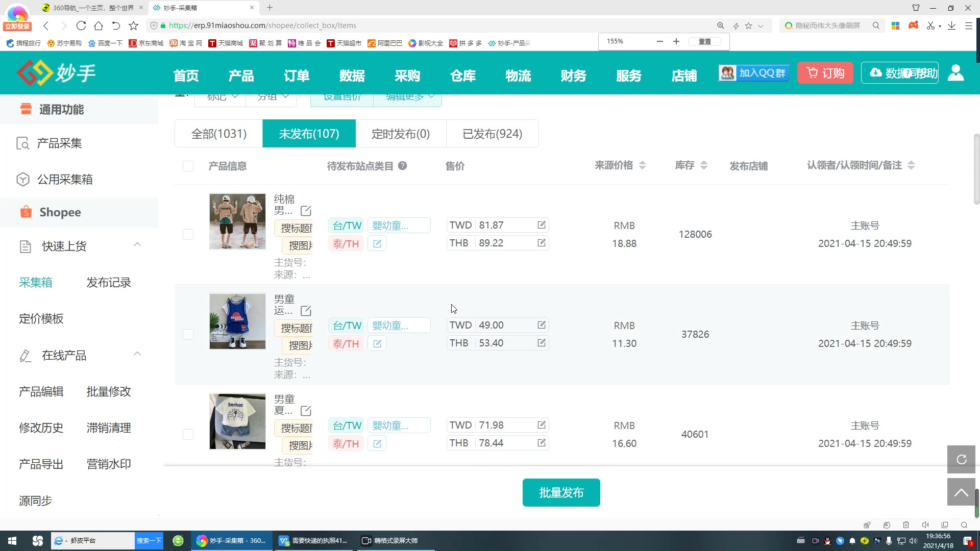Edit the THB 53.40 price
Image resolution: width=980 pixels, height=551 pixels.
pos(542,343)
